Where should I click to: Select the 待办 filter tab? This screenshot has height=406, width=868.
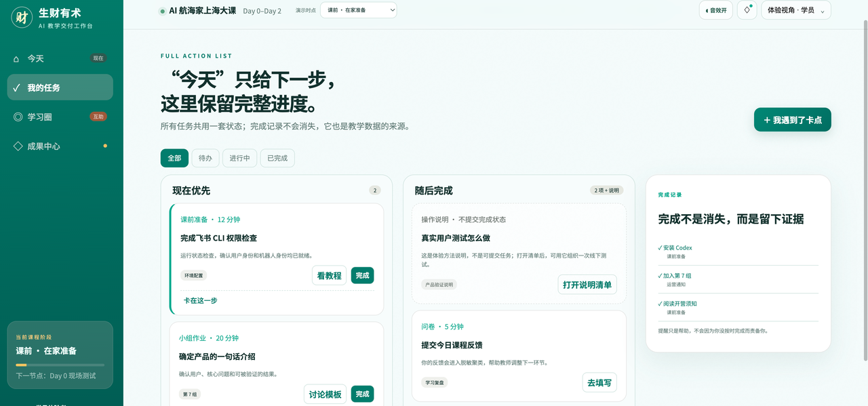205,158
